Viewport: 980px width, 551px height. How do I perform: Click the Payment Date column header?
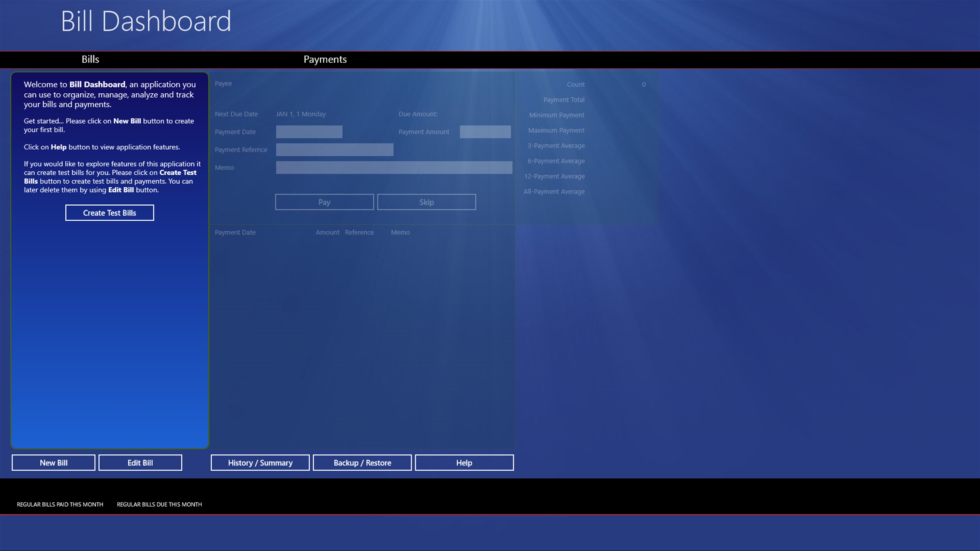click(x=235, y=232)
